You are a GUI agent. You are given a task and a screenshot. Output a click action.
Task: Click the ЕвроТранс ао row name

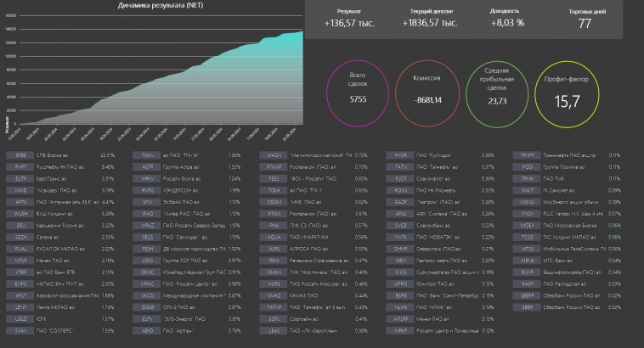click(59, 179)
